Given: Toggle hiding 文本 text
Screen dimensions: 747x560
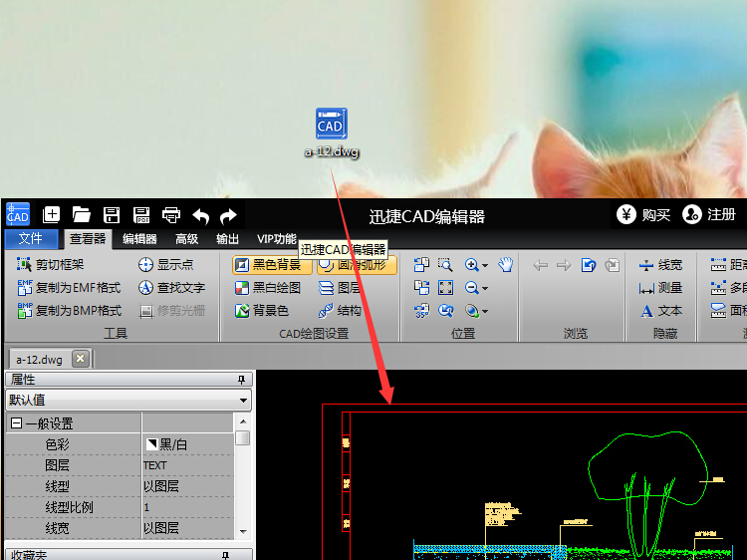Looking at the screenshot, I should 660,311.
